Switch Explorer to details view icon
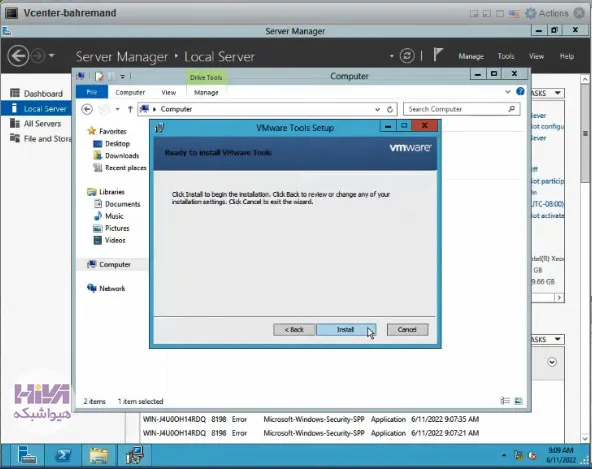Screen dimensions: 592x469 pyautogui.click(x=505, y=401)
